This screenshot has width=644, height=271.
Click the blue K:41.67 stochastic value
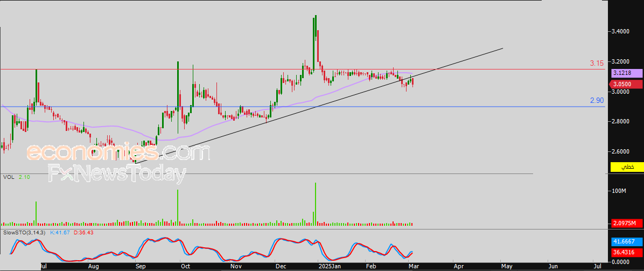(x=60, y=233)
